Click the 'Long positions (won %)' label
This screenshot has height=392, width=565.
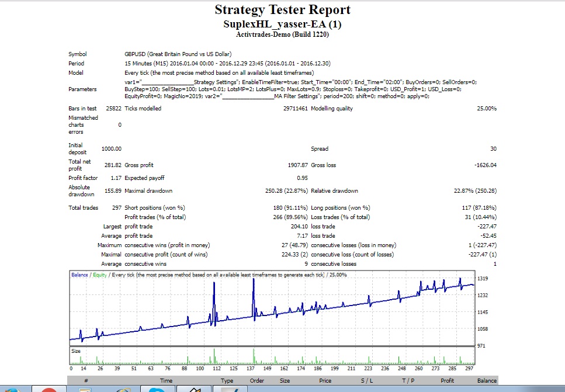(341, 208)
